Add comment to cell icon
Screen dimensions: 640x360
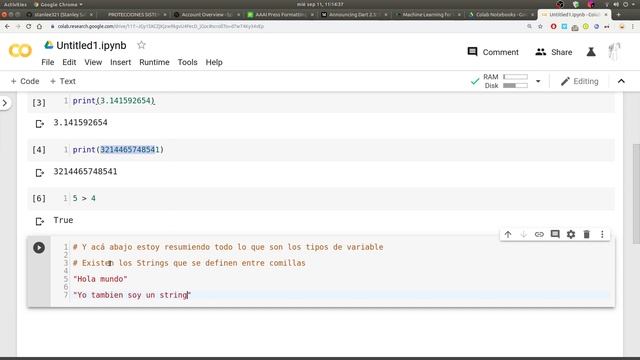click(555, 234)
